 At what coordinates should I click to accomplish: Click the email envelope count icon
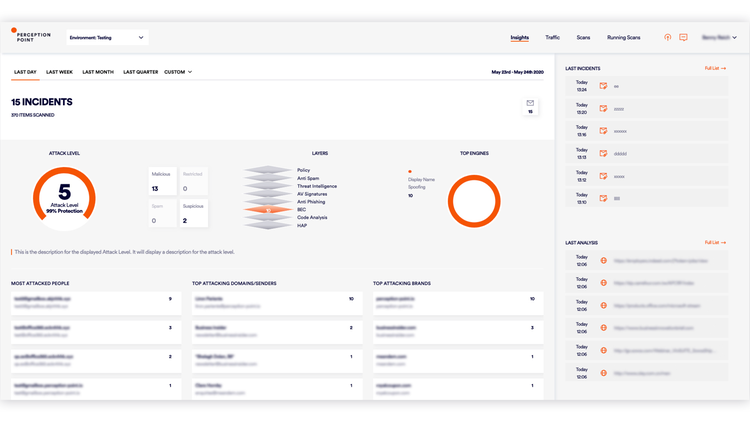[x=530, y=106]
